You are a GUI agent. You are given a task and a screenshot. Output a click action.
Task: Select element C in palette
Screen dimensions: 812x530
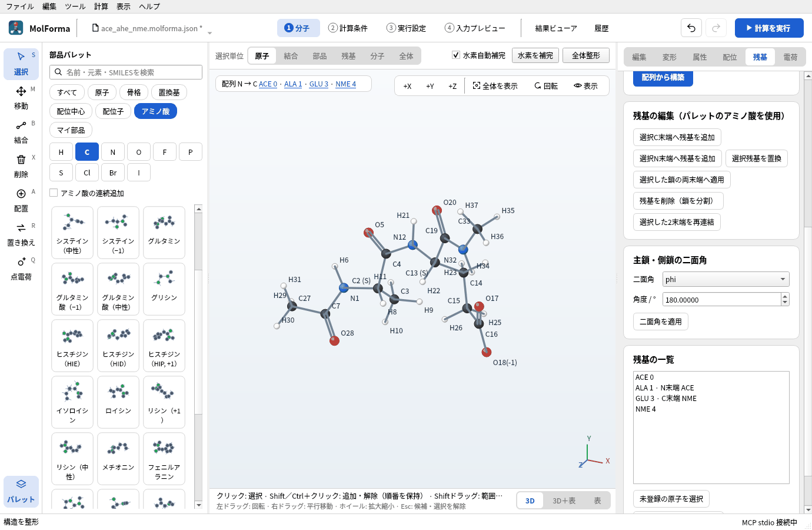pyautogui.click(x=87, y=152)
